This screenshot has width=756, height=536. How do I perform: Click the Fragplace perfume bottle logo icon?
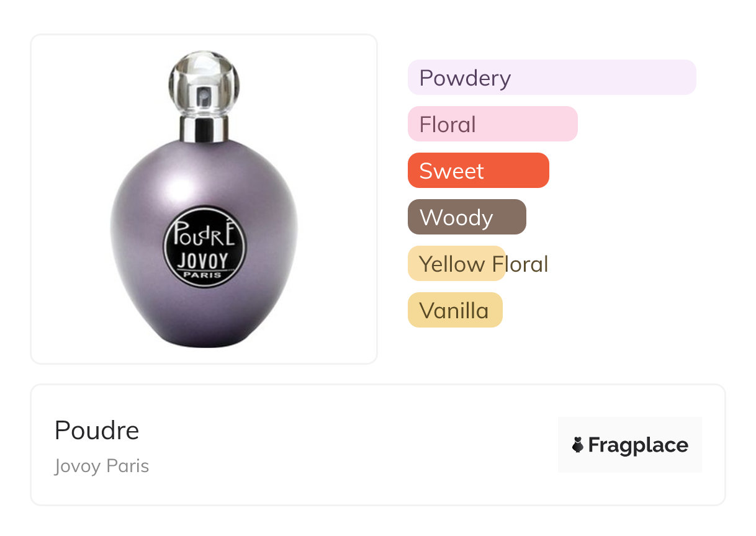click(x=578, y=445)
